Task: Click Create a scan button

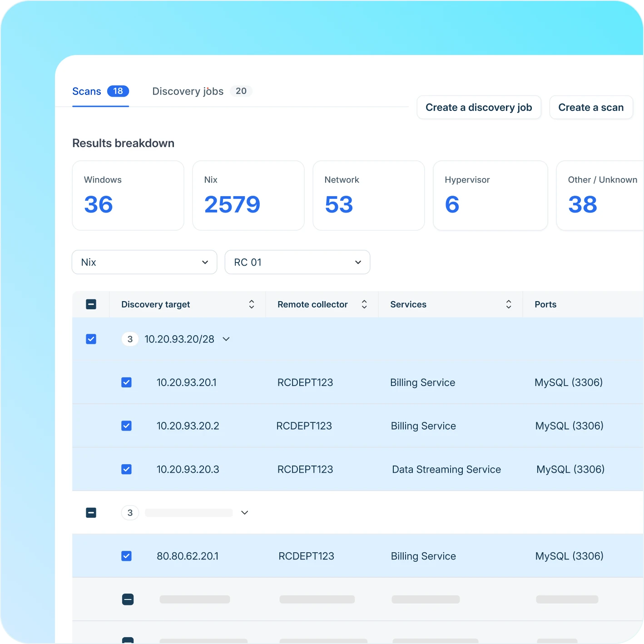Action: click(591, 108)
